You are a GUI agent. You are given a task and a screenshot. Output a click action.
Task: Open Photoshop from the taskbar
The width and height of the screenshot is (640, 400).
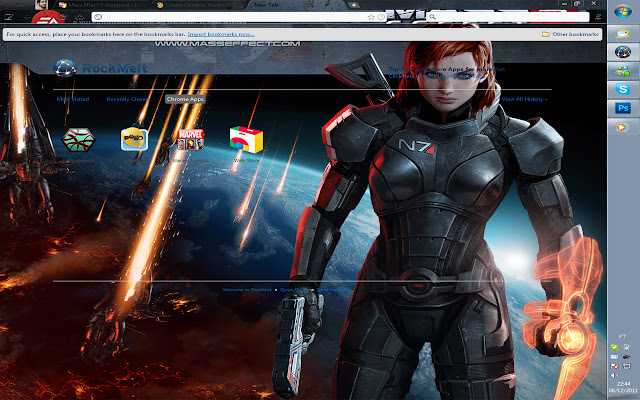pyautogui.click(x=623, y=108)
